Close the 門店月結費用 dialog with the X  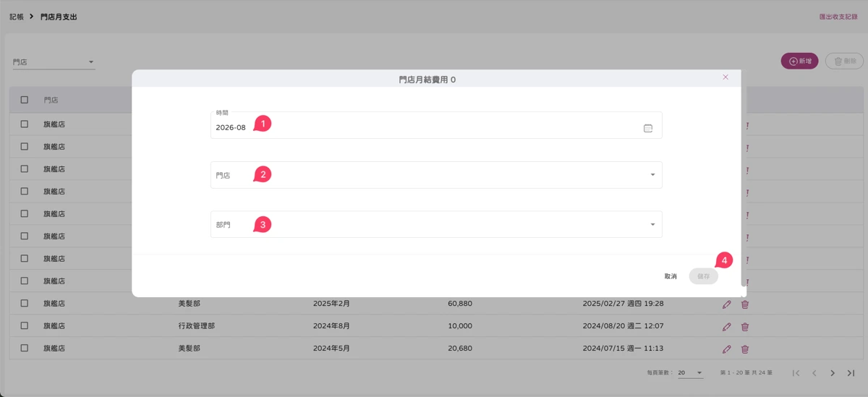726,77
